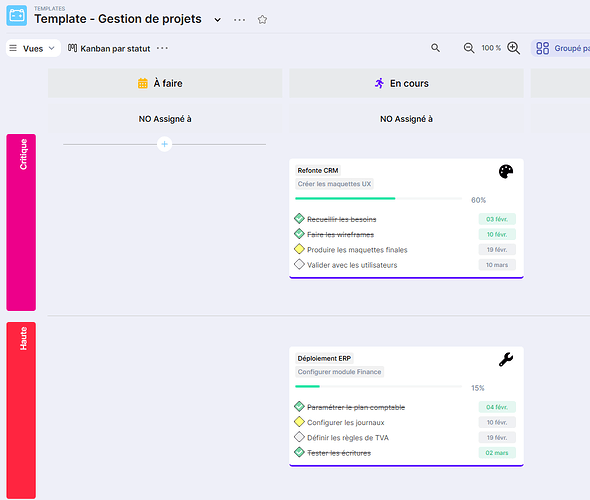The height and width of the screenshot is (500, 590).
Task: Toggle the Définir les règles de TVA diamond
Action: pyautogui.click(x=299, y=437)
